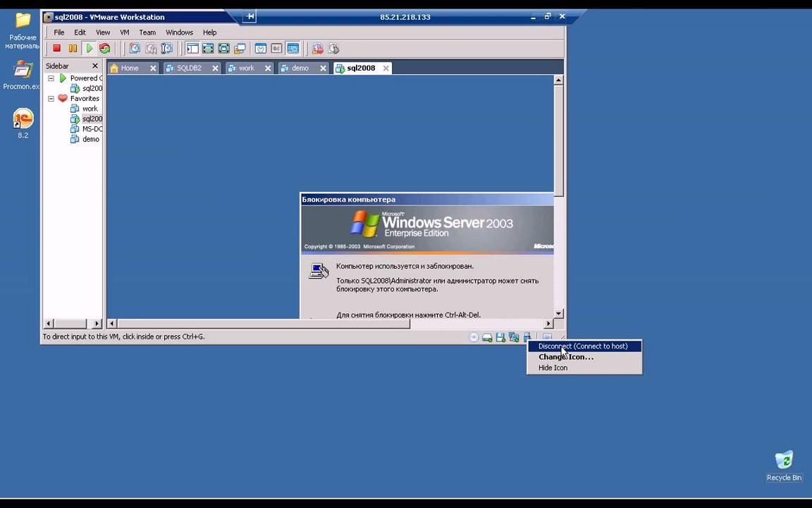Select the Favorites heart folder
Viewport: 812px width, 508px height.
(79, 99)
